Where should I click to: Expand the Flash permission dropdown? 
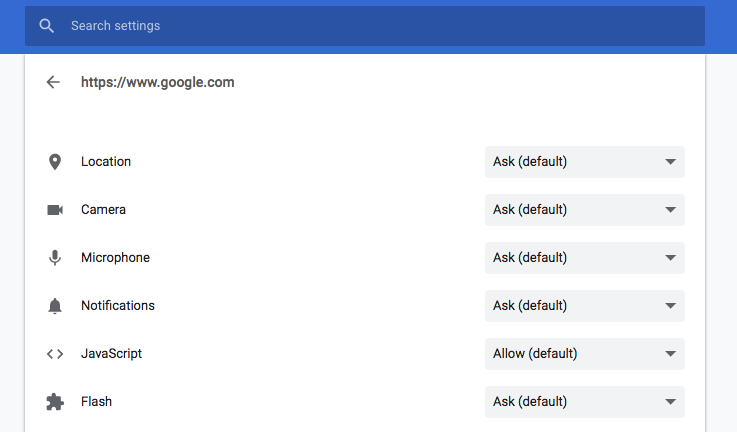(584, 402)
